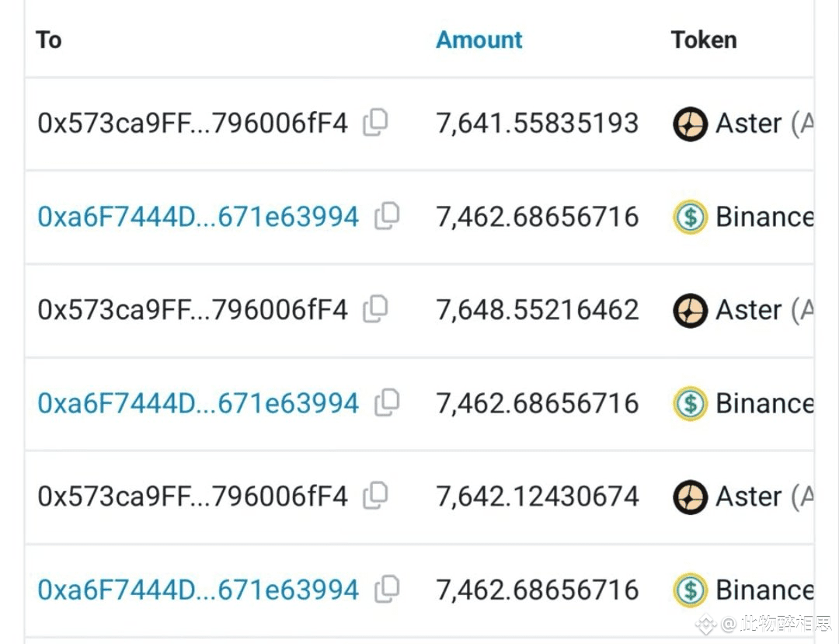Viewport: 839px width, 644px height.
Task: Copy the address beside amount 7,642.12430674
Action: pyautogui.click(x=376, y=495)
